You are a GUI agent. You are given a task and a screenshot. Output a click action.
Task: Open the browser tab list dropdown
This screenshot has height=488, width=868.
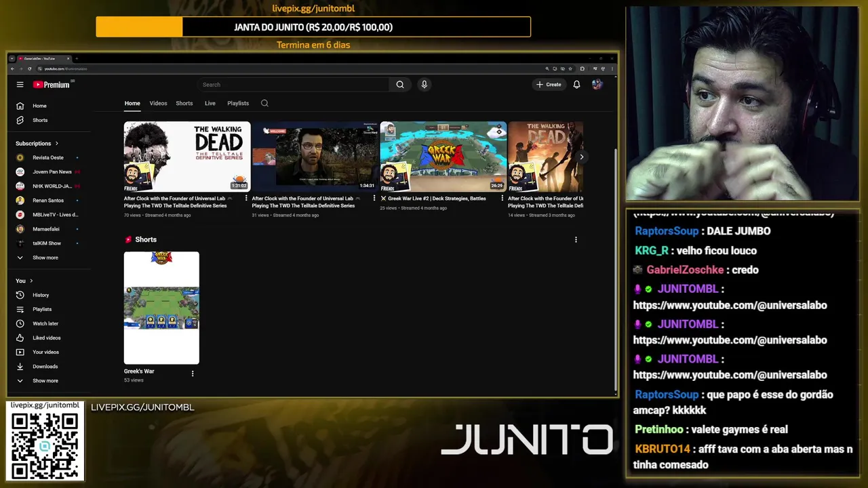tap(12, 59)
